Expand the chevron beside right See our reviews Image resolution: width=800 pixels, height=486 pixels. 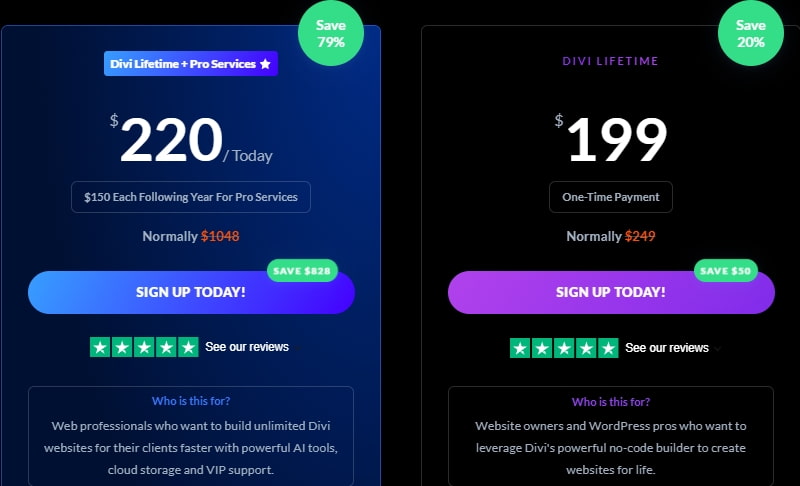pos(718,349)
